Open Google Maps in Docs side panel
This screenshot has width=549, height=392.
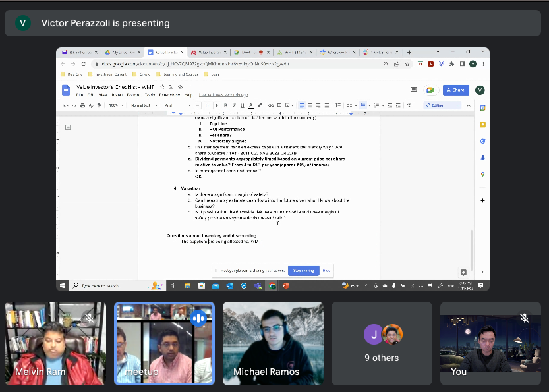482,174
